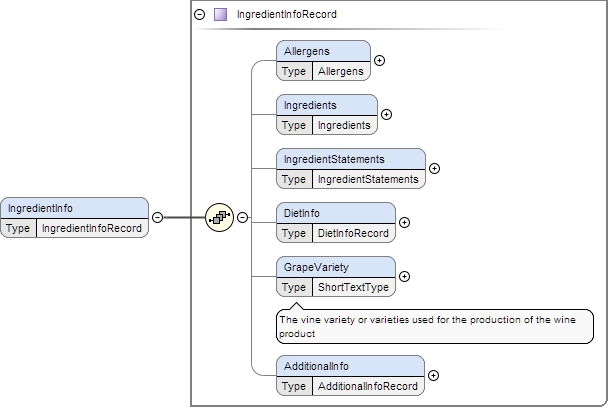Image resolution: width=609 pixels, height=408 pixels.
Task: Collapse the IngredientInfo element node
Action: (x=157, y=217)
